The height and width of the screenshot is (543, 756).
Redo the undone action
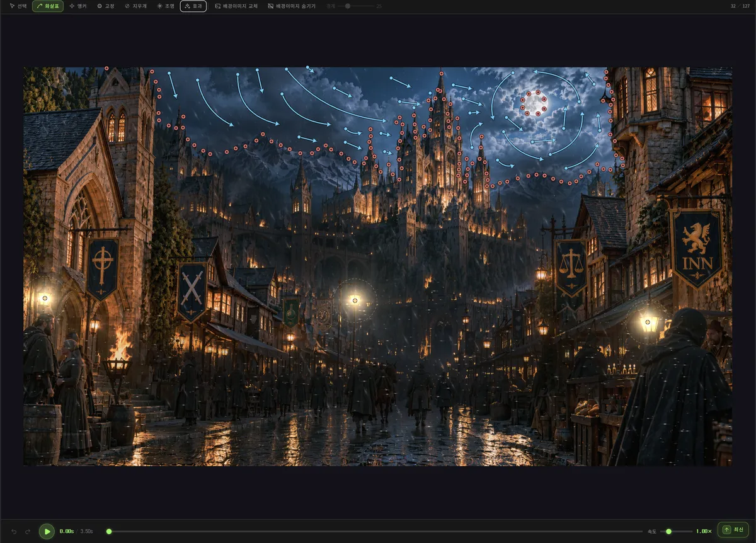pyautogui.click(x=28, y=531)
